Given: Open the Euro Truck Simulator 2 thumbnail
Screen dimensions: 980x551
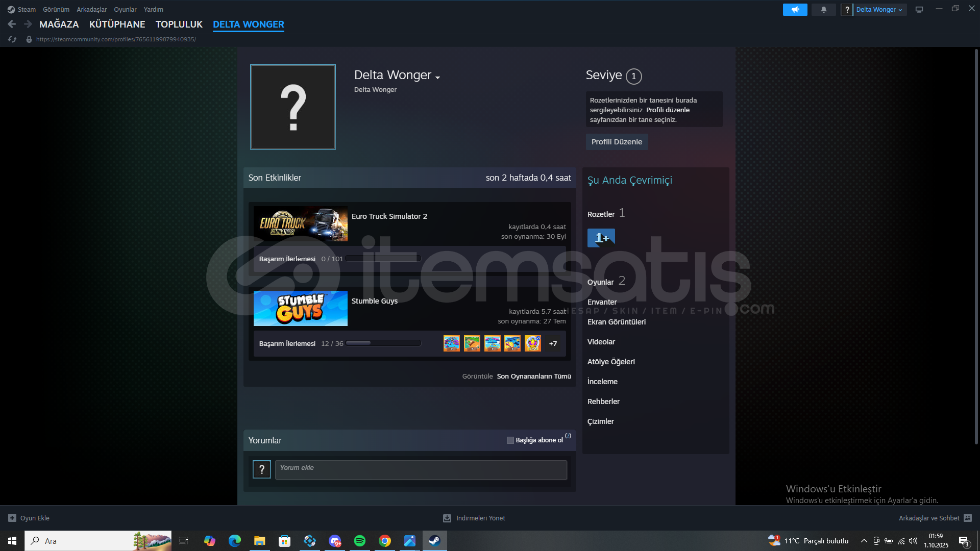Looking at the screenshot, I should 300,223.
